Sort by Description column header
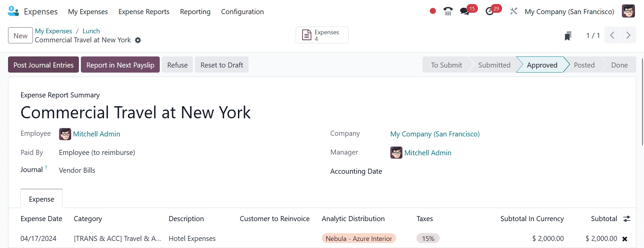Image resolution: width=644 pixels, height=248 pixels. point(186,219)
